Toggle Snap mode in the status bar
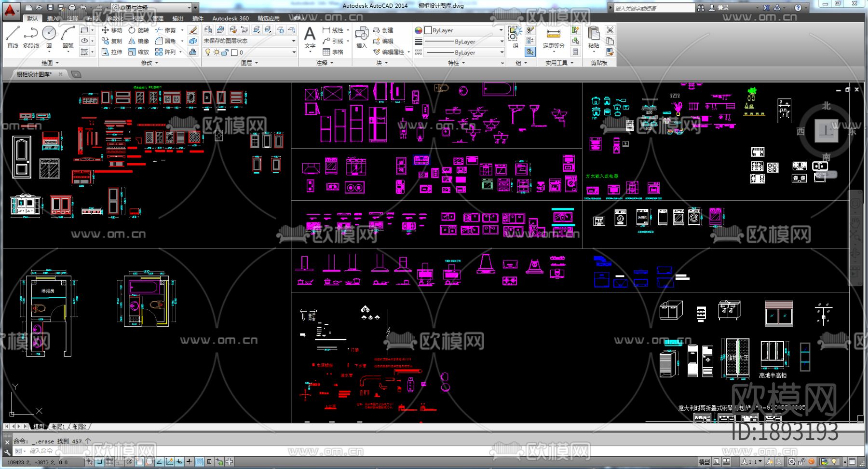The width and height of the screenshot is (868, 469). click(x=99, y=462)
